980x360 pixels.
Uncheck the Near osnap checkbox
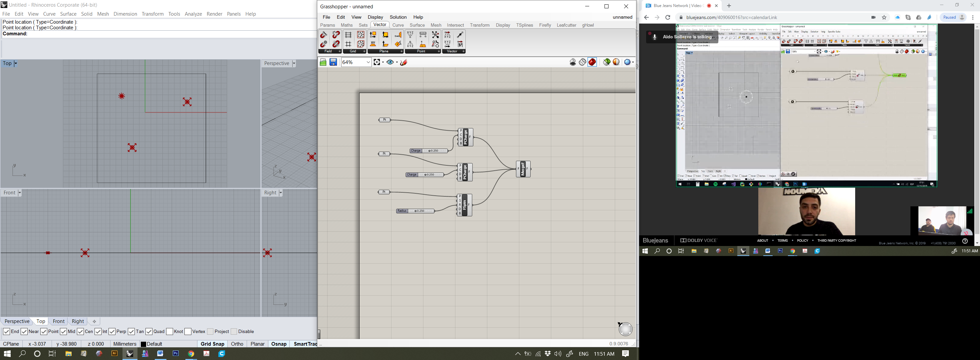(24, 331)
